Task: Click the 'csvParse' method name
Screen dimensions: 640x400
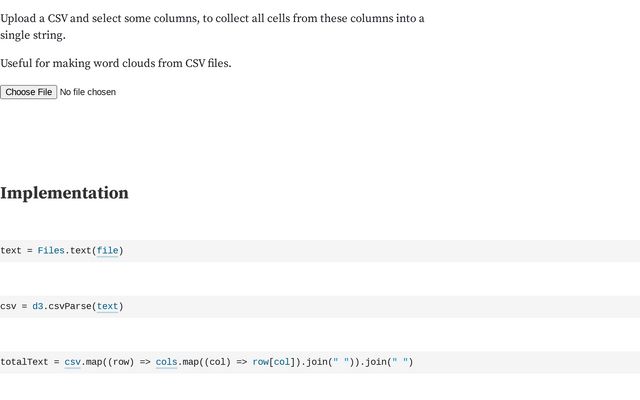Action: [x=70, y=307]
